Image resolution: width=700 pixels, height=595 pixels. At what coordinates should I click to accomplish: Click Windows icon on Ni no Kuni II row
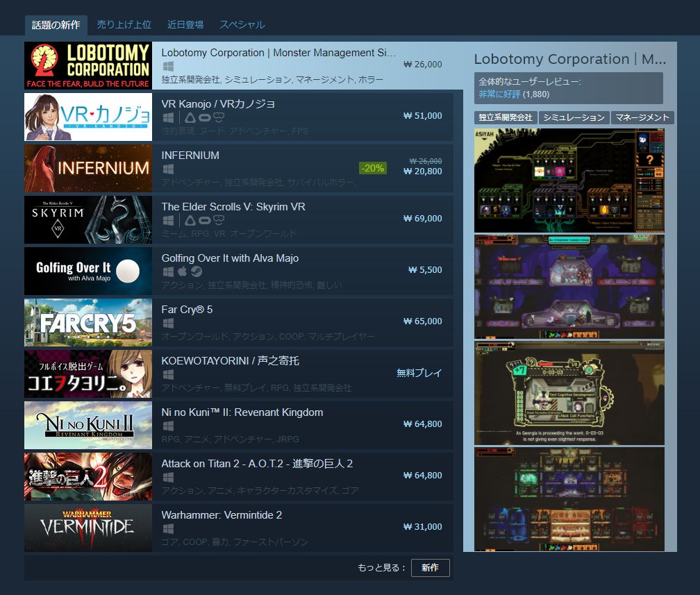click(168, 426)
